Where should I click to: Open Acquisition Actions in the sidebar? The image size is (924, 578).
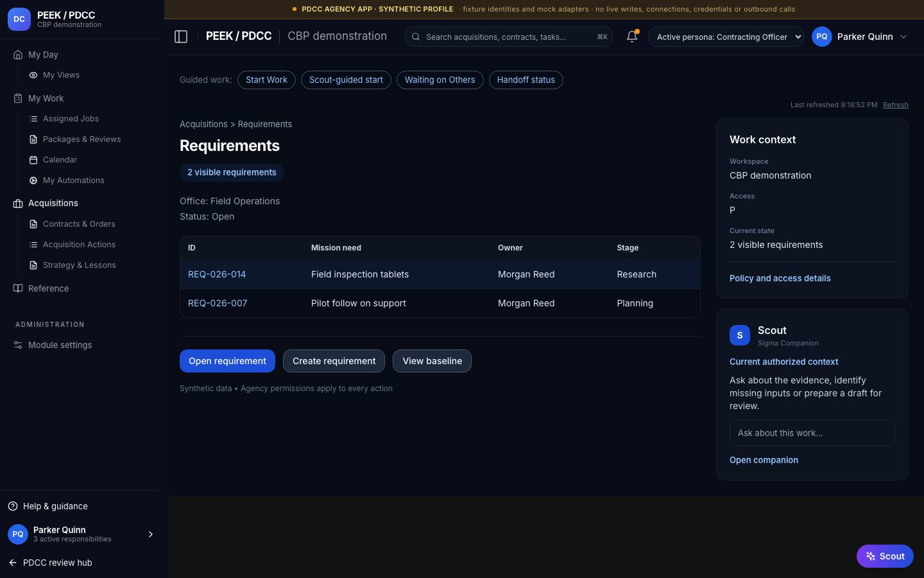[x=79, y=245]
